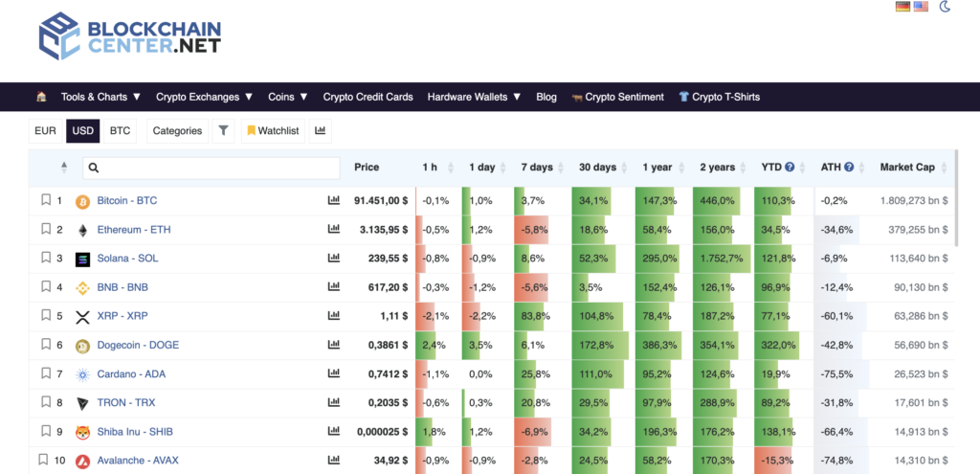The height and width of the screenshot is (474, 980).
Task: Click the Ethereum coin logo
Action: (x=82, y=231)
